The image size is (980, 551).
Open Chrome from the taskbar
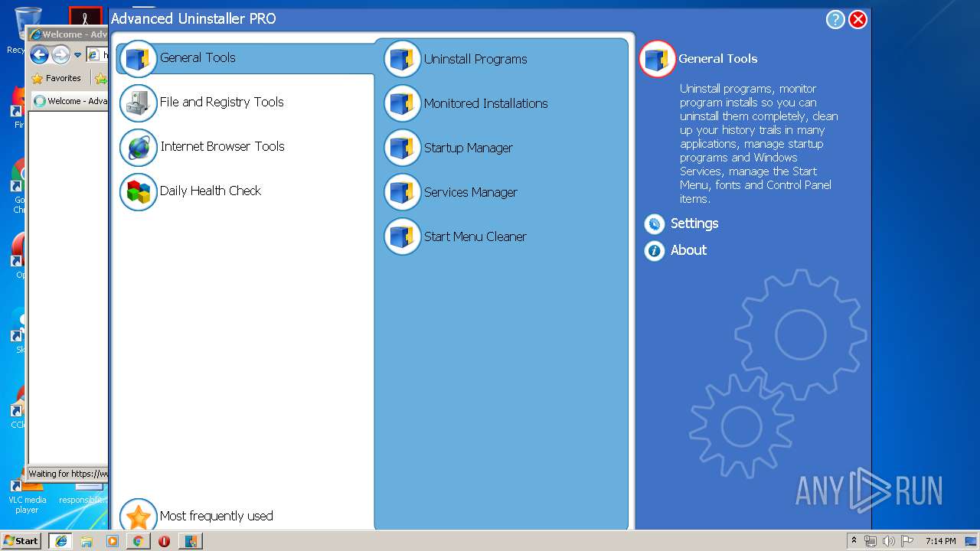(138, 541)
